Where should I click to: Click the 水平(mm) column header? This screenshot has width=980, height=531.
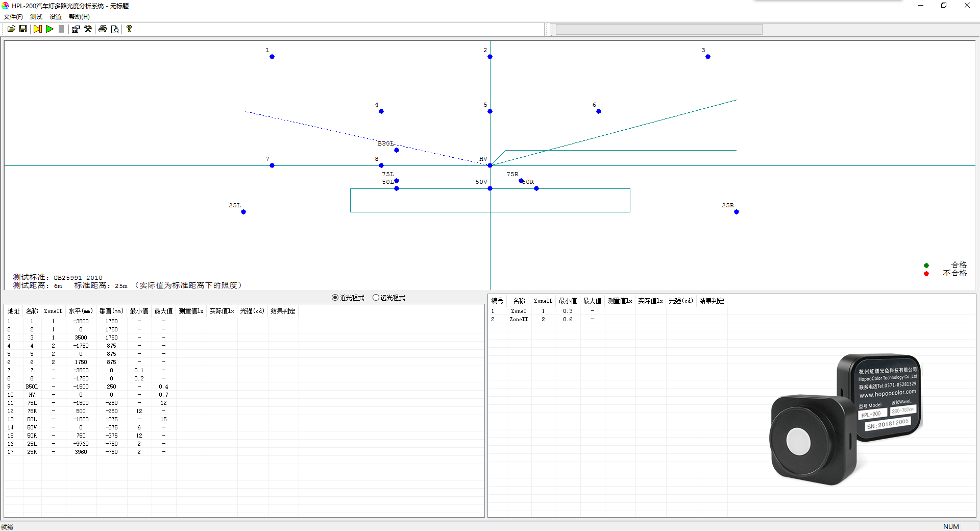[81, 311]
